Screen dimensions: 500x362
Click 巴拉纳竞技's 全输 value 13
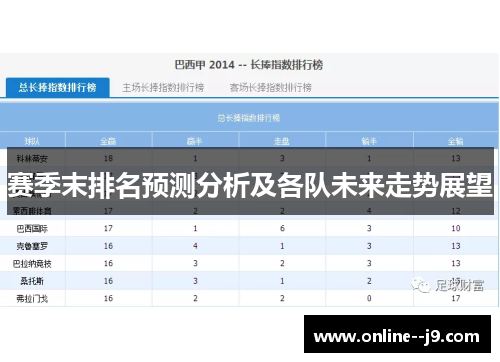tap(456, 263)
